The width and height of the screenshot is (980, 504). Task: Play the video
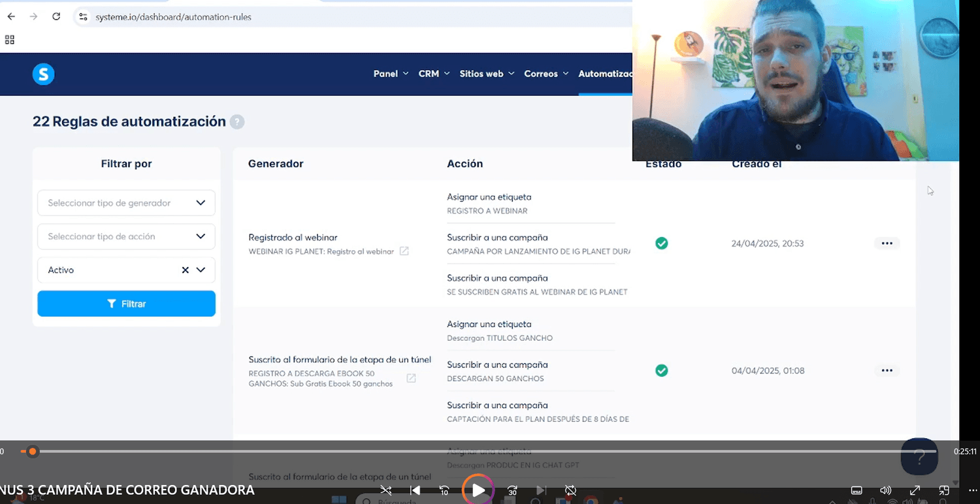click(478, 490)
